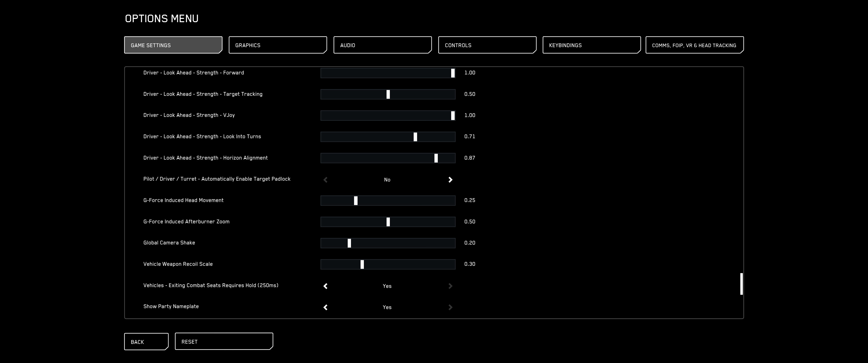Viewport: 868px width, 363px height.
Task: Click the Exiting Combat Seats Yes value
Action: [x=387, y=286]
